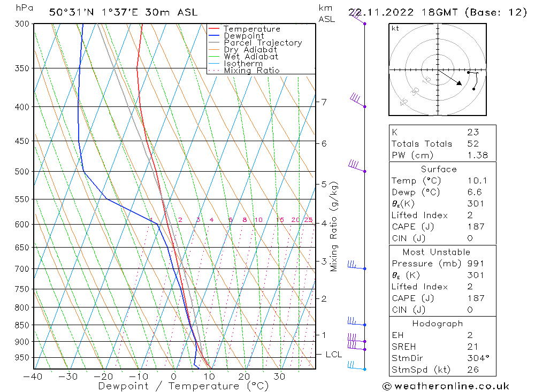
Task: Click the Surface section header
Action: pyautogui.click(x=439, y=169)
